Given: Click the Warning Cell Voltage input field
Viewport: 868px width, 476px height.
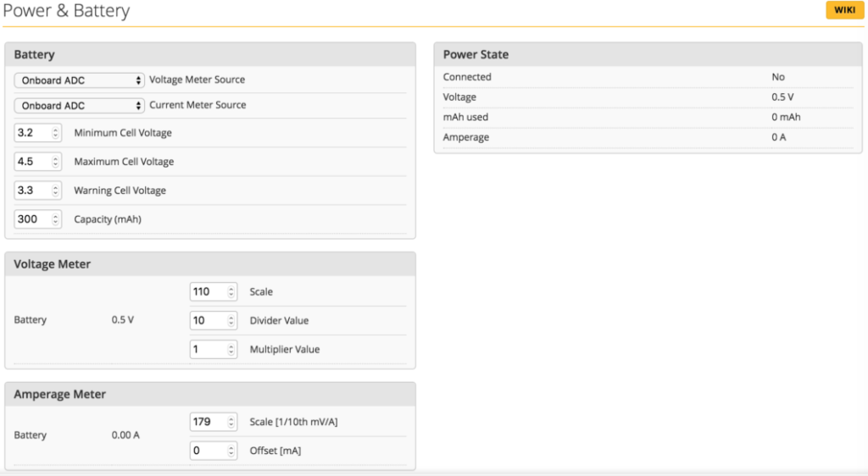Looking at the screenshot, I should tap(32, 191).
